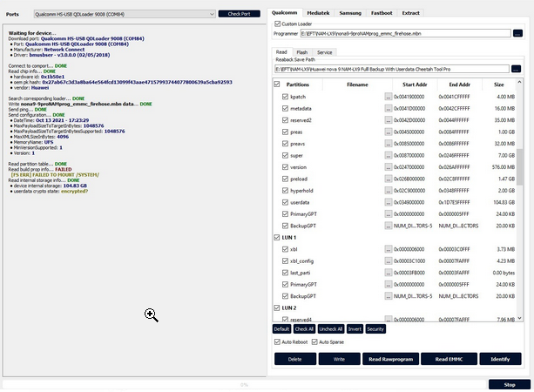The image size is (534, 392).
Task: Open file picker for metadata partition
Action: (x=388, y=108)
